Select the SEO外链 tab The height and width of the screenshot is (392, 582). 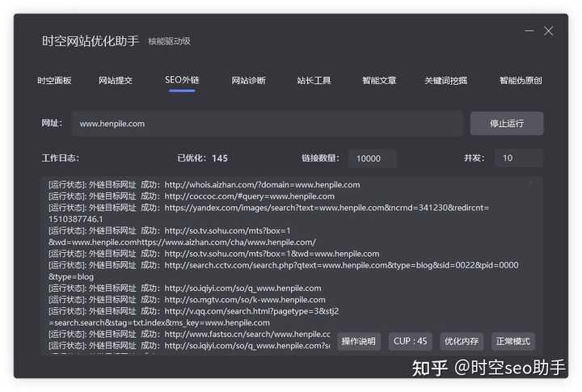click(x=182, y=80)
